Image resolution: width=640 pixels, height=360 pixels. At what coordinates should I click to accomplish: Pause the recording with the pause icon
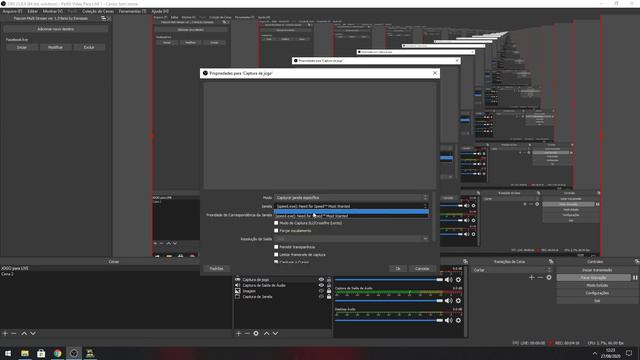click(635, 278)
